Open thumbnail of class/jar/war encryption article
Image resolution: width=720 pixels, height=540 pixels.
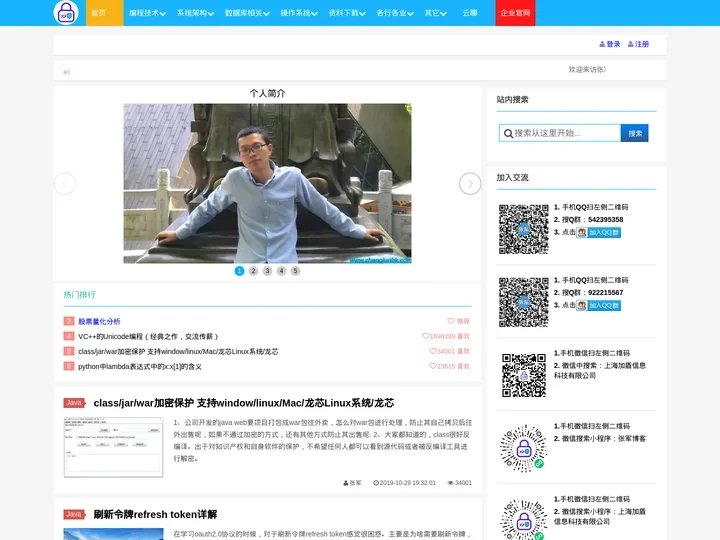(113, 447)
